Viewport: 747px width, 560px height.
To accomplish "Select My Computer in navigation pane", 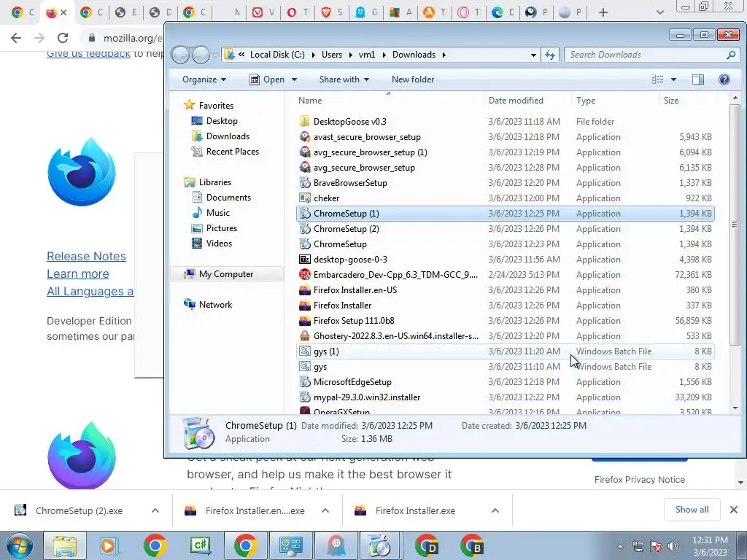I will click(x=226, y=274).
